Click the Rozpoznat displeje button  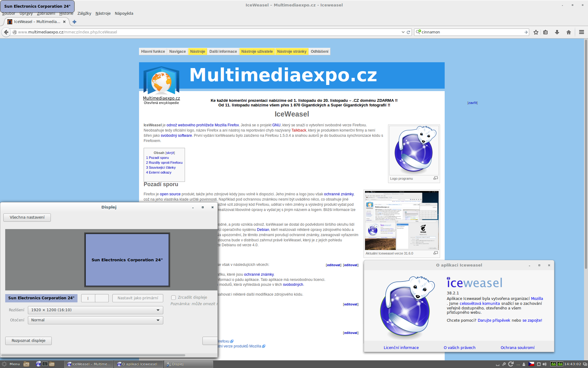[x=28, y=341]
